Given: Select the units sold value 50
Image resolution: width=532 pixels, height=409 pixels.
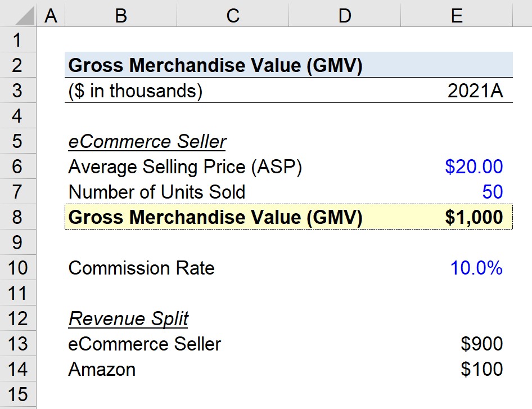Looking at the screenshot, I should [457, 191].
